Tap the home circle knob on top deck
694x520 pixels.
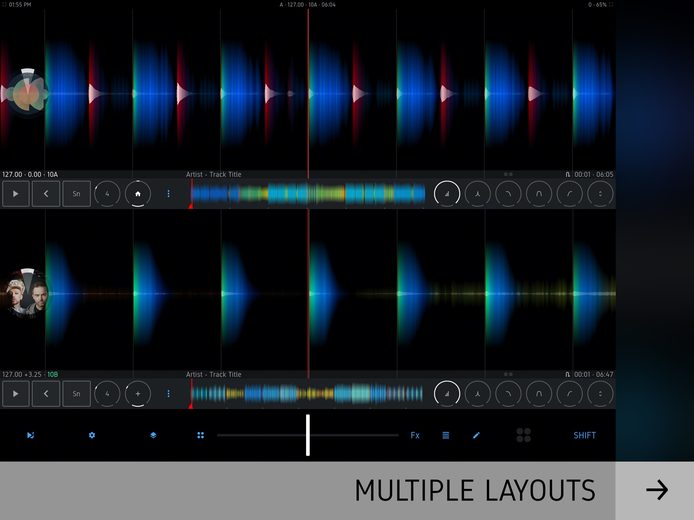point(138,194)
